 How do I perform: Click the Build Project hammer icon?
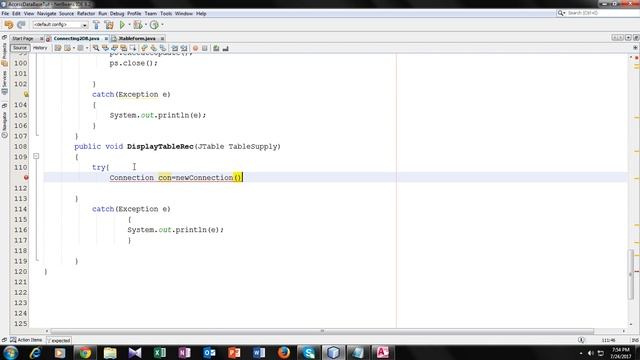(x=96, y=25)
